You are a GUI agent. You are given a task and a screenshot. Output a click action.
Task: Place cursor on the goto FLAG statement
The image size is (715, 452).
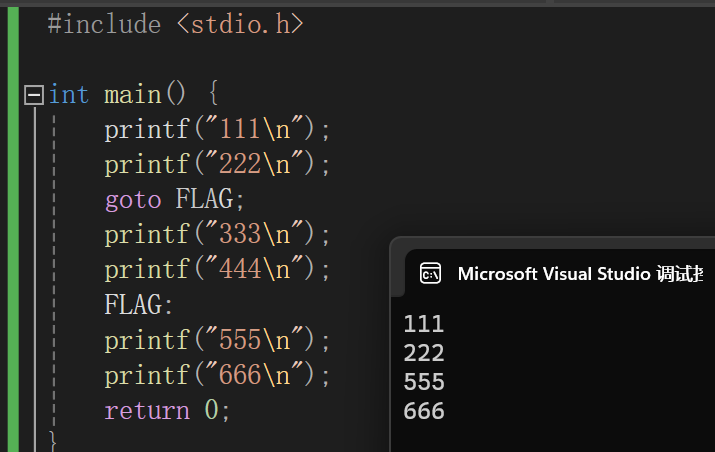(174, 200)
